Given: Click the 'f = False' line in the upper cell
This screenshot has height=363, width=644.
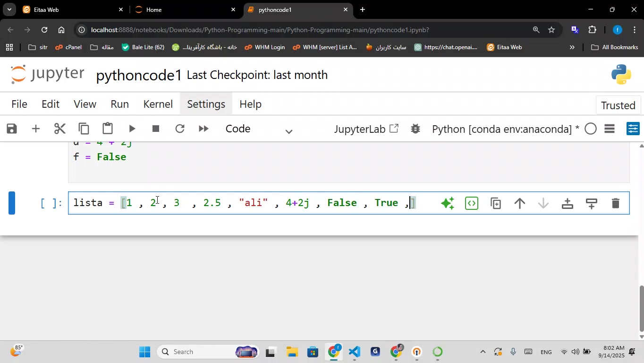Looking at the screenshot, I should 100,157.
